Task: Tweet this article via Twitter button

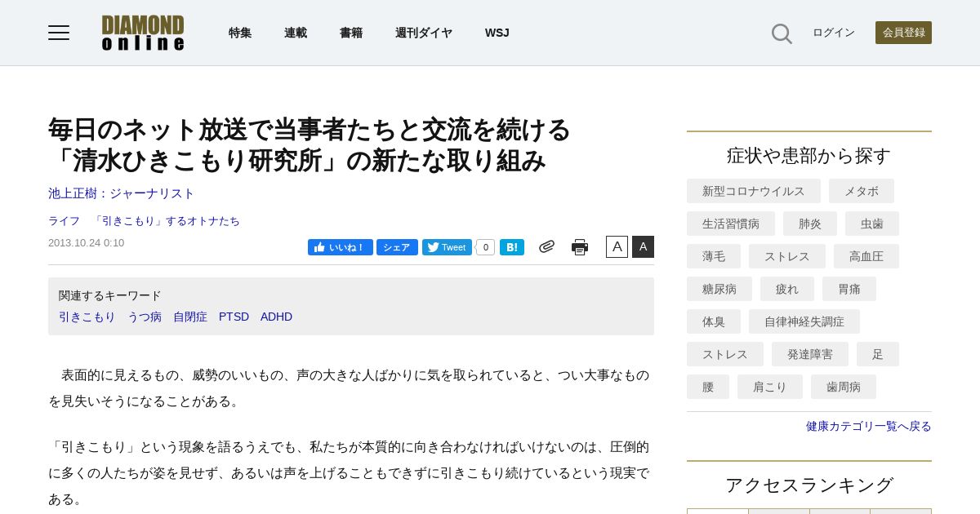Action: tap(447, 247)
